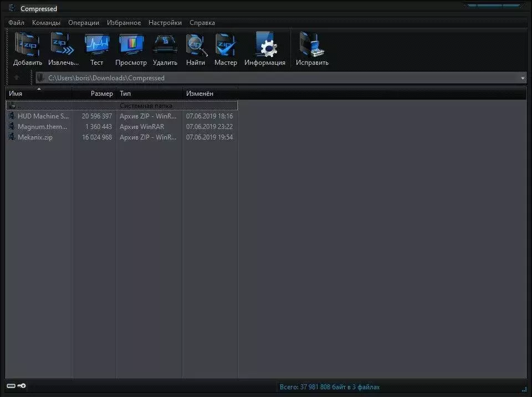Click the Исправить (Repair) toolbar icon
The width and height of the screenshot is (532, 397).
[311, 45]
